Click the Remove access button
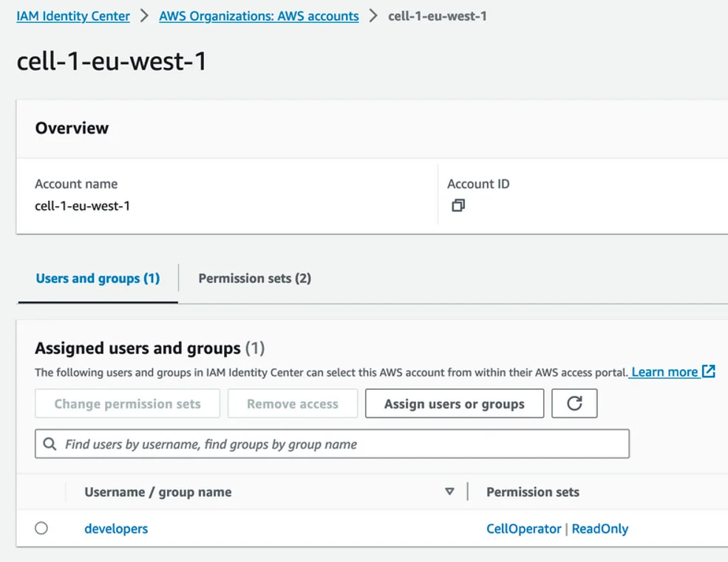Image resolution: width=728 pixels, height=562 pixels. pos(292,404)
